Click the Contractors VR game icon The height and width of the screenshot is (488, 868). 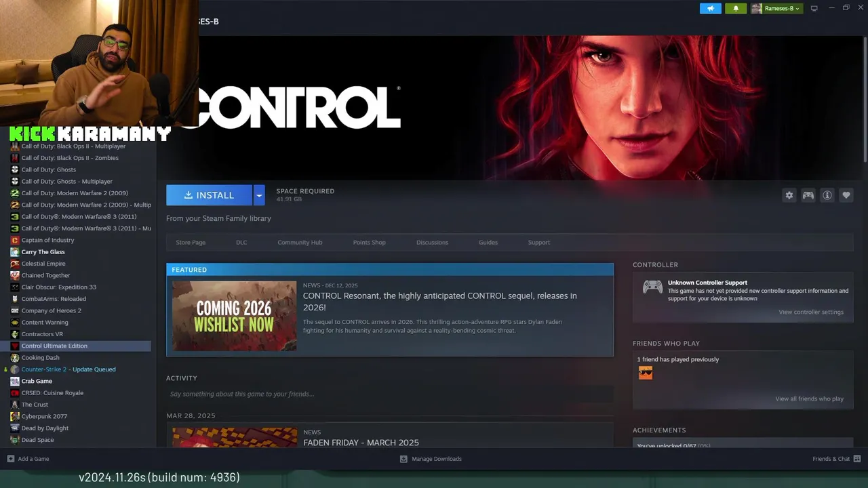(x=15, y=334)
